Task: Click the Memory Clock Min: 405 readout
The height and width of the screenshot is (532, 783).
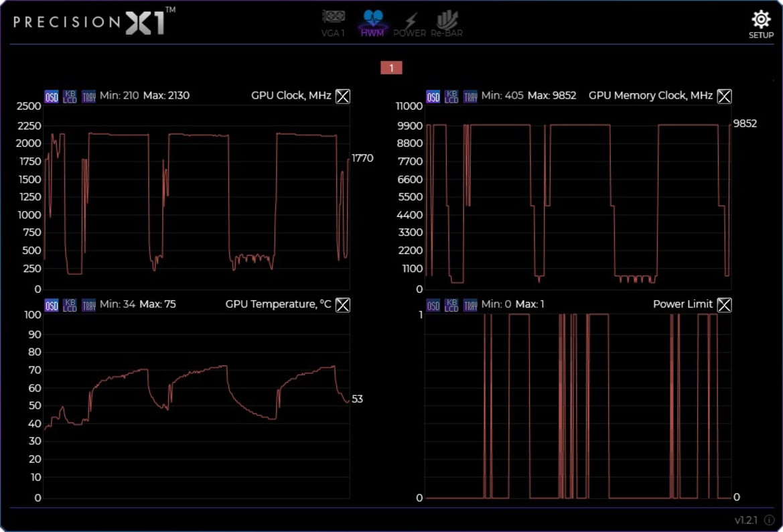Action: [502, 95]
